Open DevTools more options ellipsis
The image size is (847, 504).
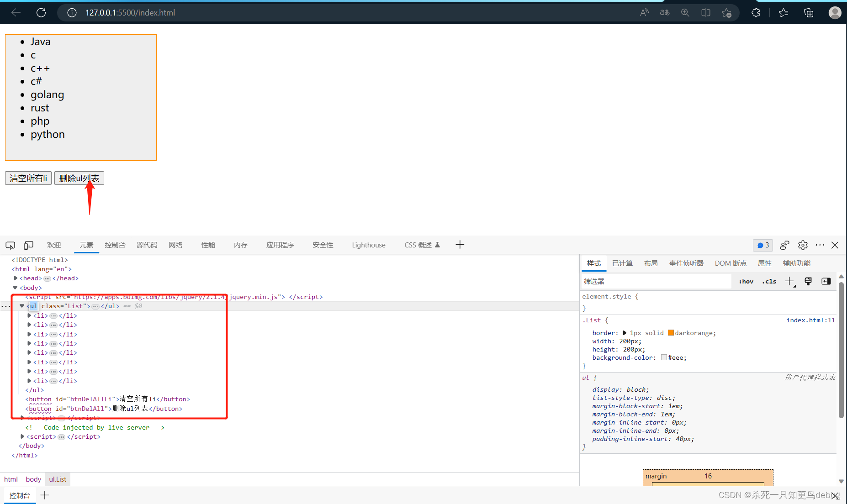820,245
